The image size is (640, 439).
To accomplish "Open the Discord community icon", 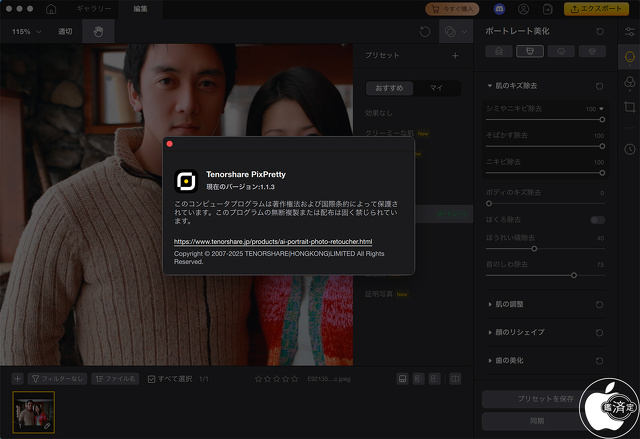I will coord(499,9).
